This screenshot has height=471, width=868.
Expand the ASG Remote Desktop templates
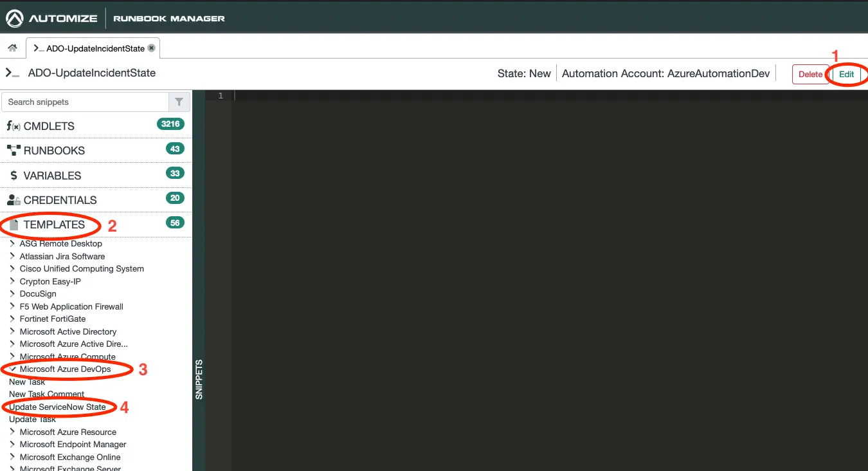[x=60, y=244]
